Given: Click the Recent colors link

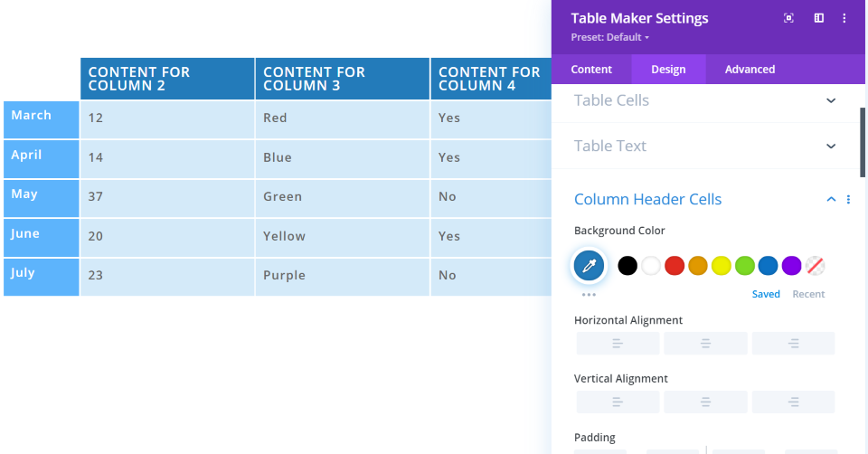Looking at the screenshot, I should tap(808, 294).
